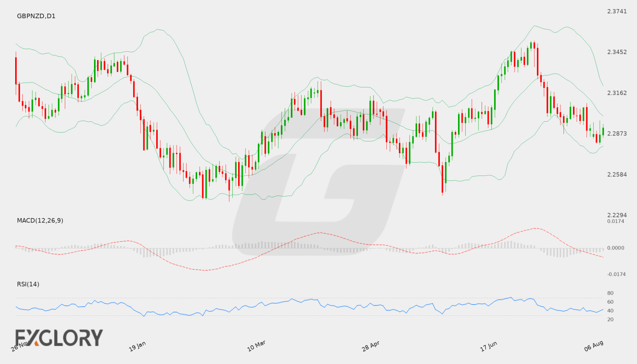Click MACD upper scale value 0.0174
This screenshot has width=637, height=364.
[x=615, y=221]
